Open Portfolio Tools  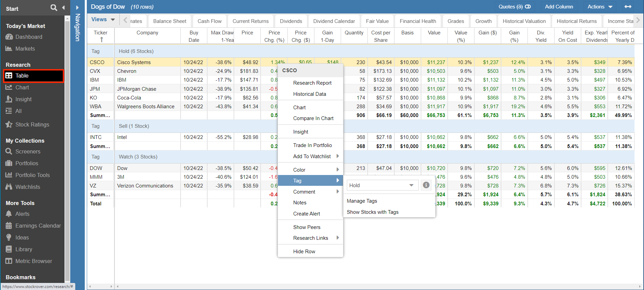click(x=32, y=175)
